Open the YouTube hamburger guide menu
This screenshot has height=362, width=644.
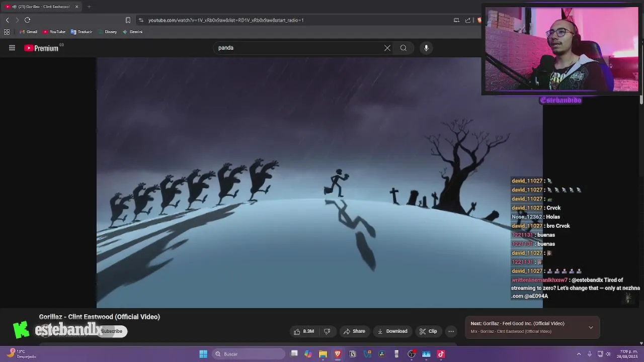(12, 48)
